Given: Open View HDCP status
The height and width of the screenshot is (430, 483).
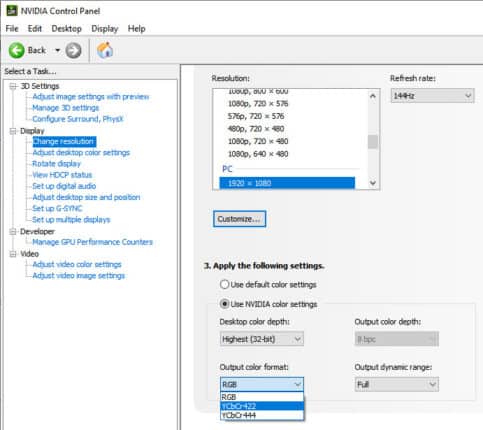Looking at the screenshot, I should click(62, 175).
